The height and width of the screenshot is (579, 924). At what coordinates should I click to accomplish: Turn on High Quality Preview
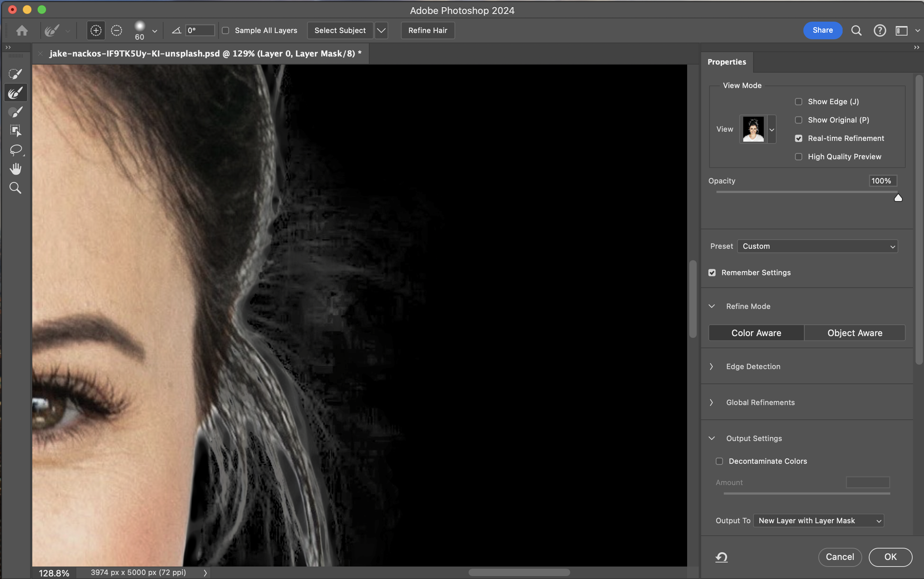coord(799,157)
